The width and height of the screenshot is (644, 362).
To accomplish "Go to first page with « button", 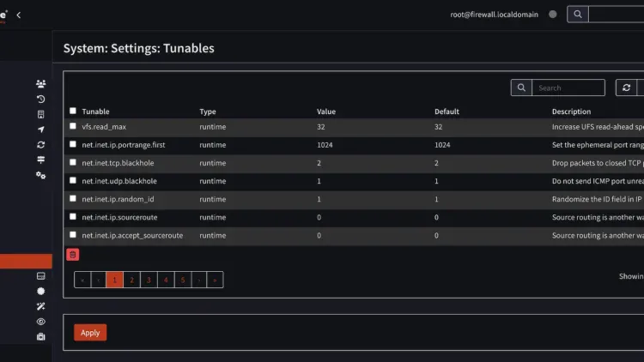I will click(82, 280).
